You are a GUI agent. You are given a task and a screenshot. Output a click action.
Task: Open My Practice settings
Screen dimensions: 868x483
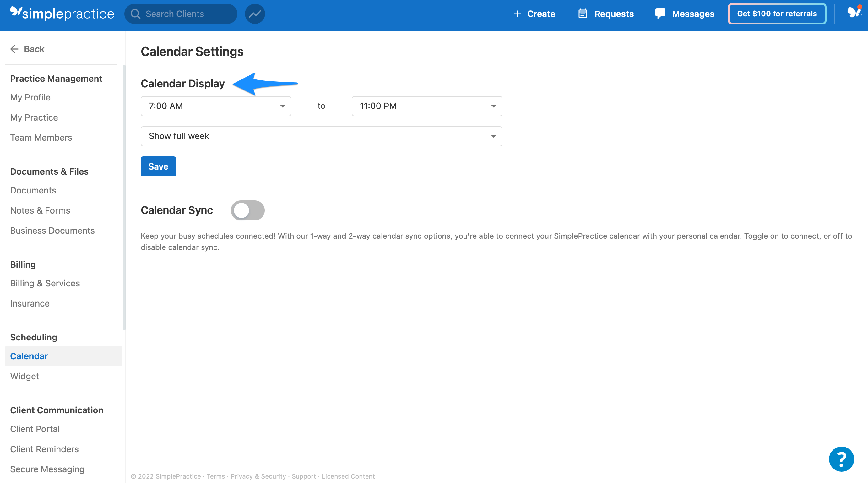tap(34, 118)
